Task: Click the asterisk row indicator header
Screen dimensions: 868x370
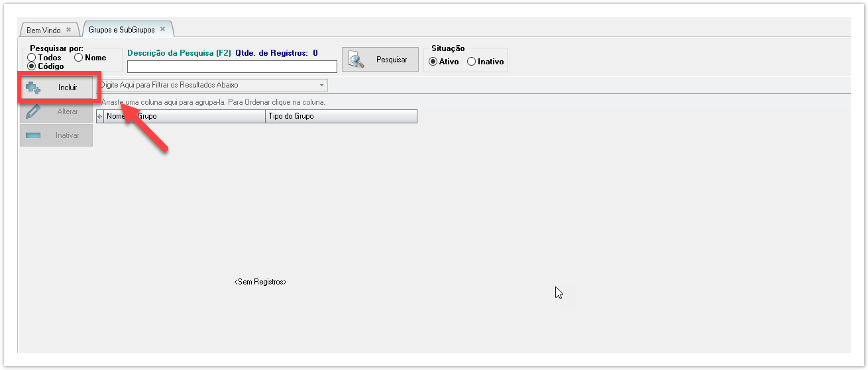Action: tap(100, 116)
